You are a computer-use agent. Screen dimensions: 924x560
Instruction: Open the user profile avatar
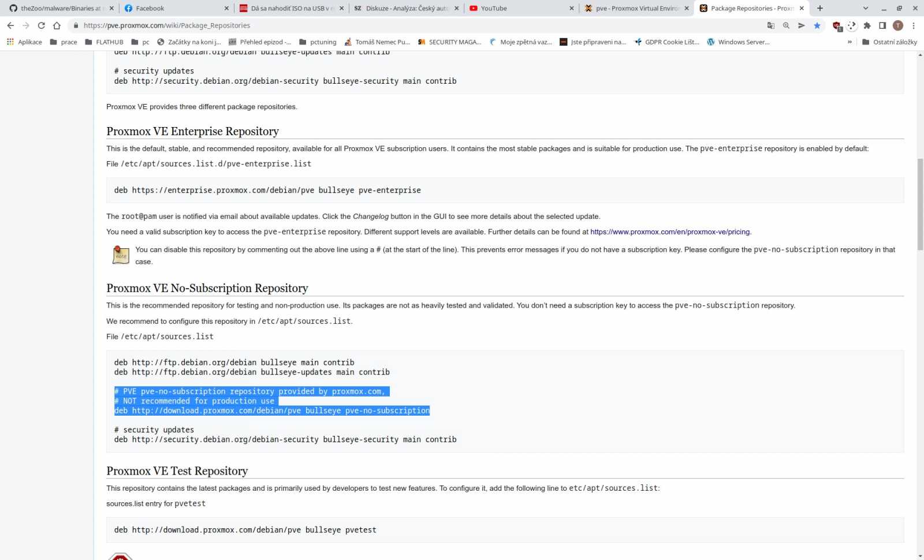point(898,25)
